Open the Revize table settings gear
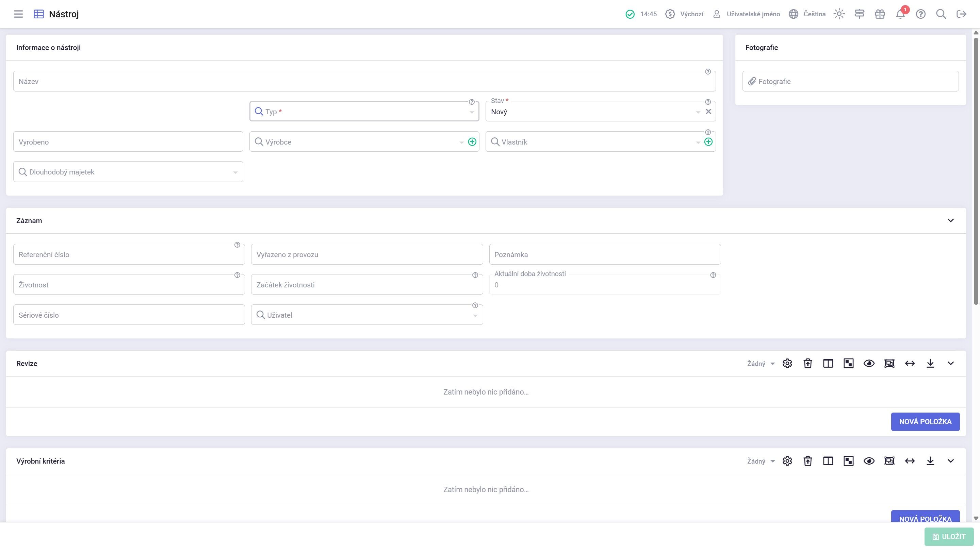This screenshot has width=980, height=551. tap(787, 363)
